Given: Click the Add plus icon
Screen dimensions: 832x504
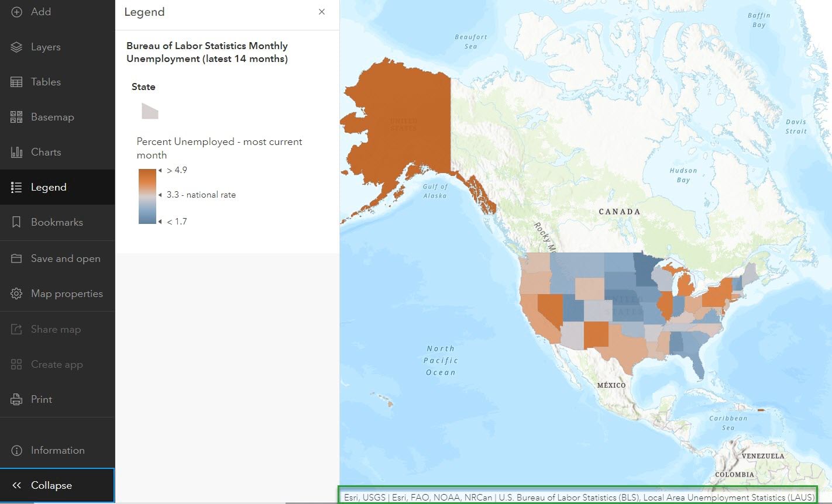Looking at the screenshot, I should [x=16, y=12].
